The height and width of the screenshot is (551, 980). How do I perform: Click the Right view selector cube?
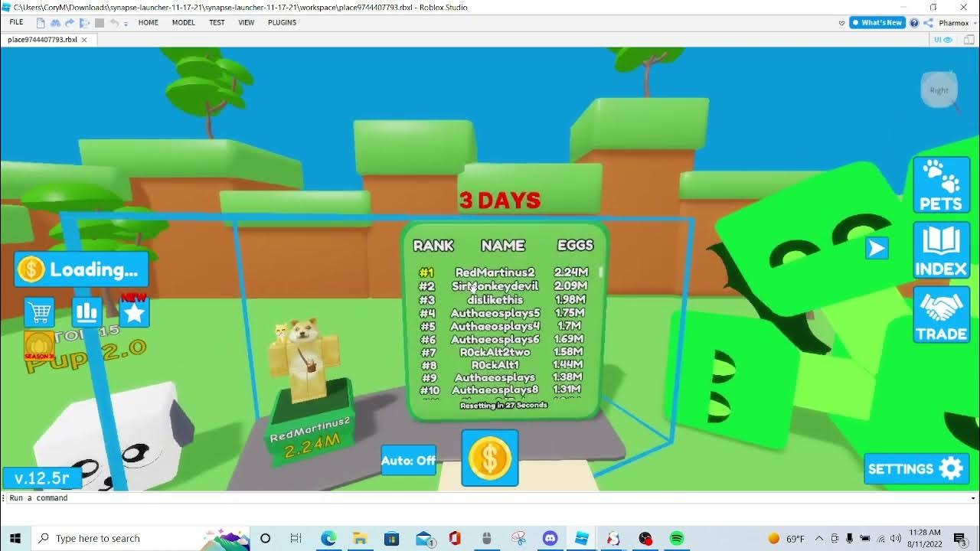[939, 90]
